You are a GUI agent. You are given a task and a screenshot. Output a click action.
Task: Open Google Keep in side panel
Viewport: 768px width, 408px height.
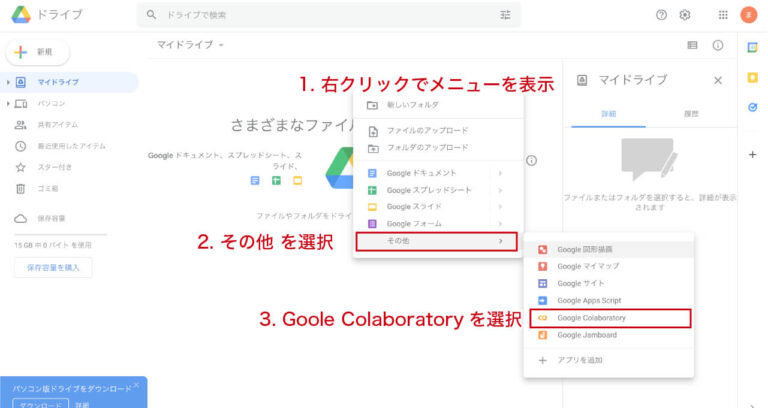[x=752, y=77]
